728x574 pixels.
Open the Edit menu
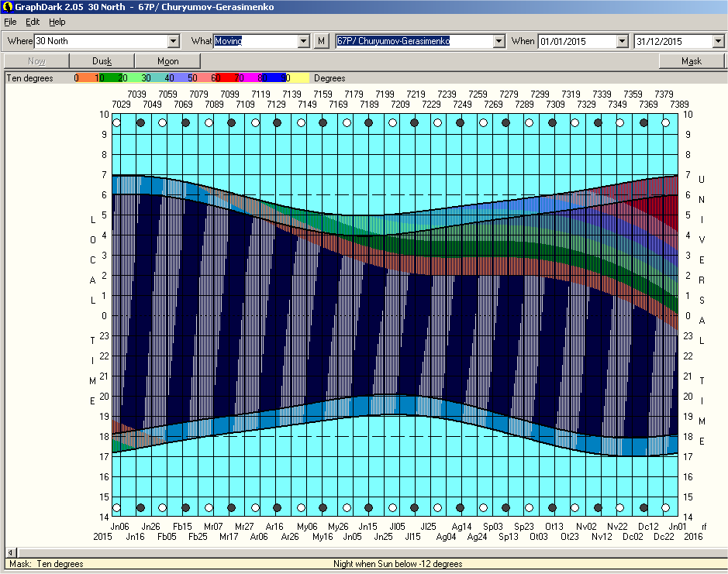(x=33, y=22)
